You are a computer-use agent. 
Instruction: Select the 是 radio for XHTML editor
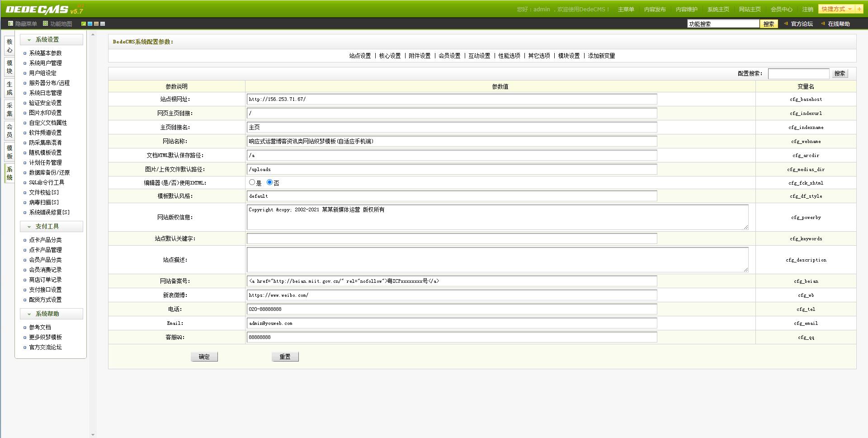click(252, 182)
